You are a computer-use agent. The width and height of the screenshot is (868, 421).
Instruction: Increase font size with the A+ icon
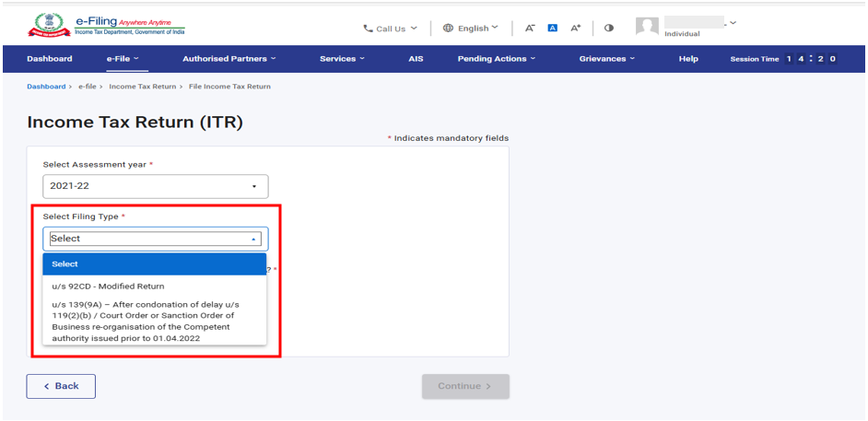pos(576,28)
